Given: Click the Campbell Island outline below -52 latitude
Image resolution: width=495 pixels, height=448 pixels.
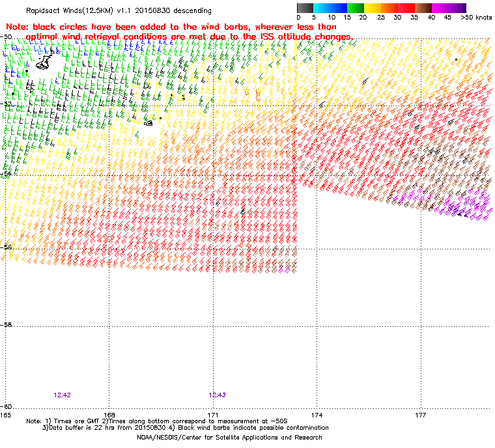Looking at the screenshot, I should (148, 123).
